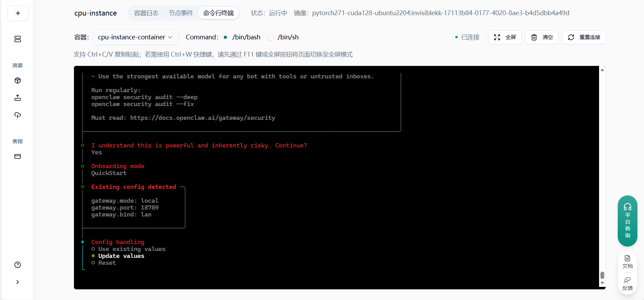Switch to the 节点事件 tab
644x300 pixels.
(181, 13)
